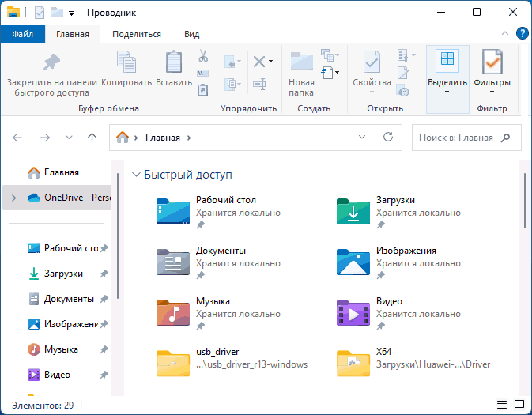Open the quick access toolbar customize dropdown
532x415 pixels.
(x=72, y=13)
